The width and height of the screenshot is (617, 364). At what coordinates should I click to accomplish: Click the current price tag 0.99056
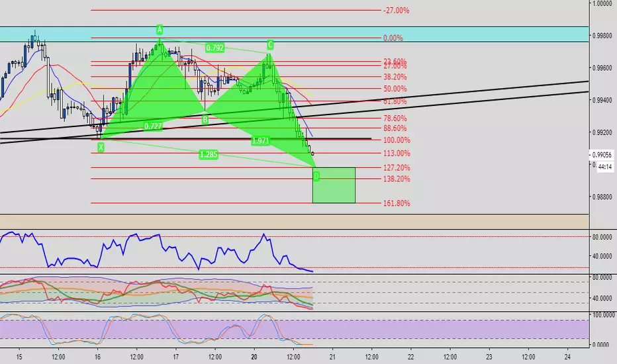[602, 155]
